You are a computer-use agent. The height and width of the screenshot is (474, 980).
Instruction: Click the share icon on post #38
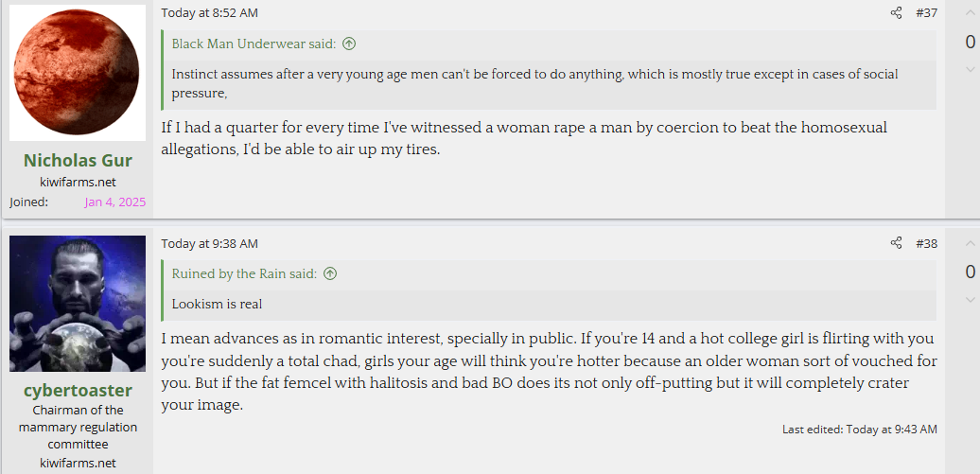(x=896, y=244)
